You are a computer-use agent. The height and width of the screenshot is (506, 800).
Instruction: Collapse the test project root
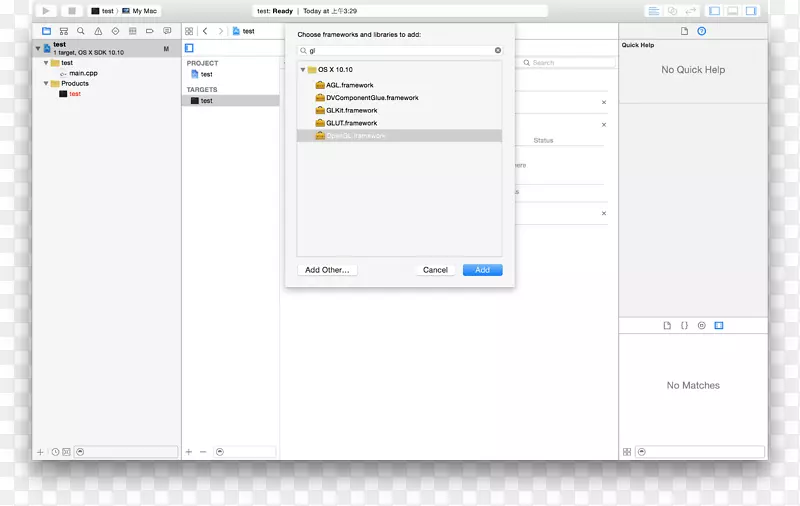[38, 48]
